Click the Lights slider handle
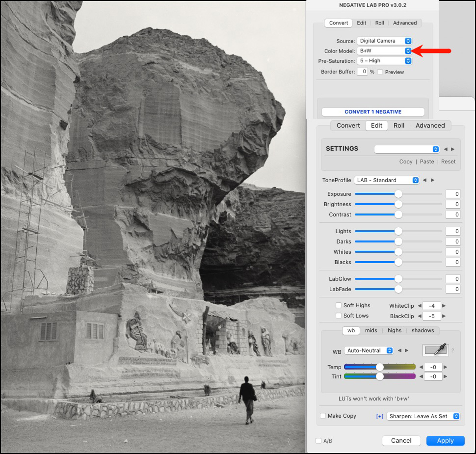 coord(398,231)
